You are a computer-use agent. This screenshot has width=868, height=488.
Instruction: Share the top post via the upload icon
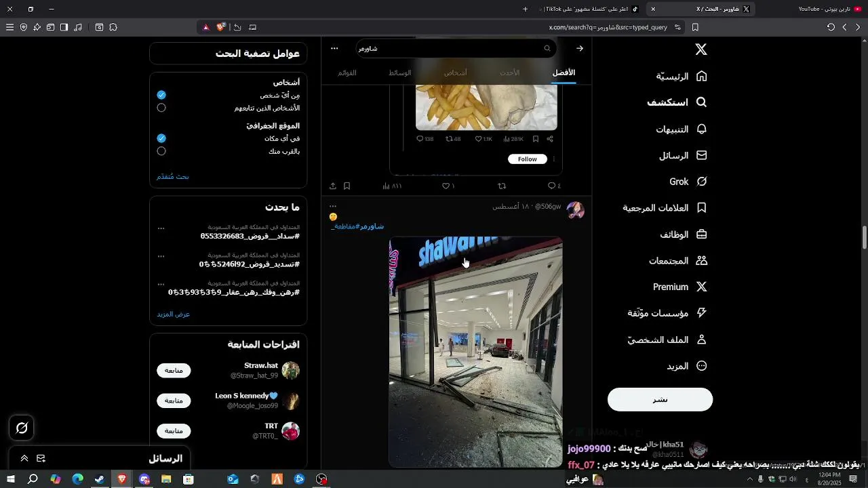tap(333, 186)
